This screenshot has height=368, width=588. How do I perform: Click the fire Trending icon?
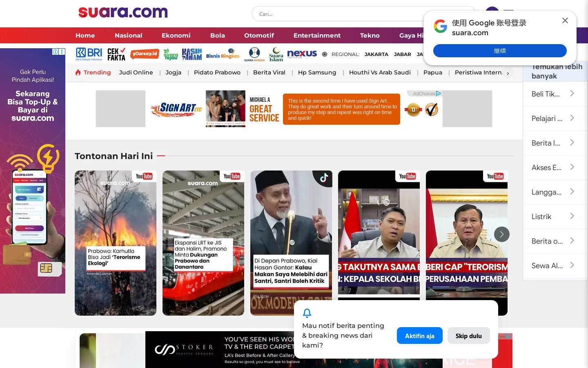click(78, 72)
